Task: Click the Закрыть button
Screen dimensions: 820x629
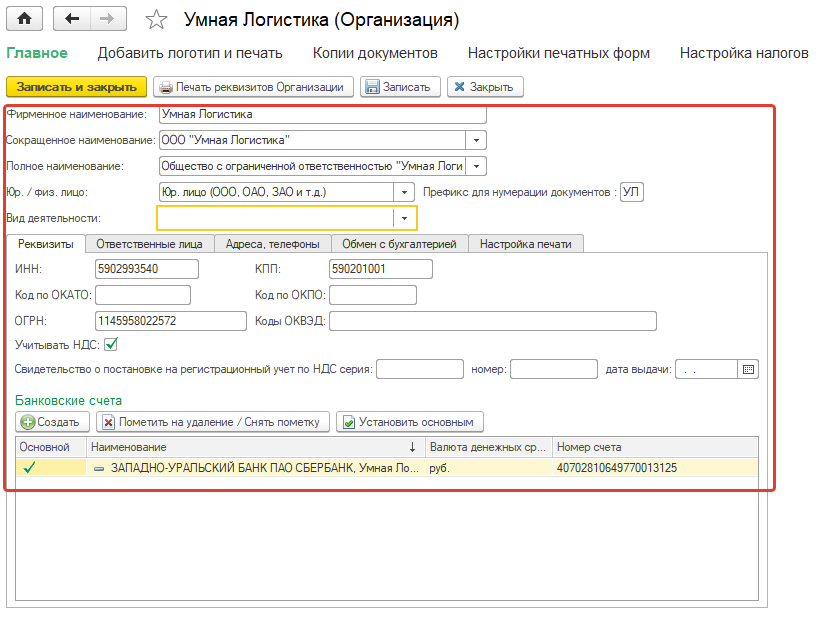Action: [485, 87]
